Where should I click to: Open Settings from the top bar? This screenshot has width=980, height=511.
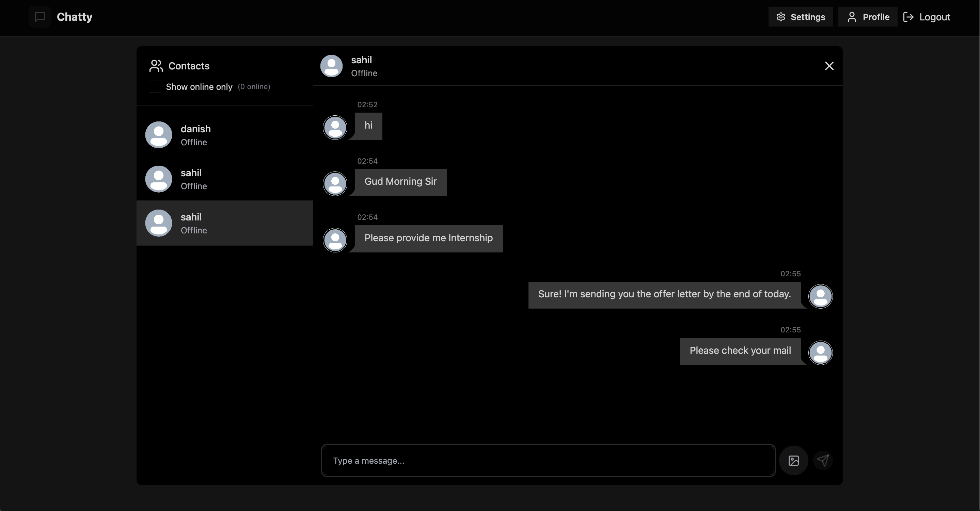(801, 17)
